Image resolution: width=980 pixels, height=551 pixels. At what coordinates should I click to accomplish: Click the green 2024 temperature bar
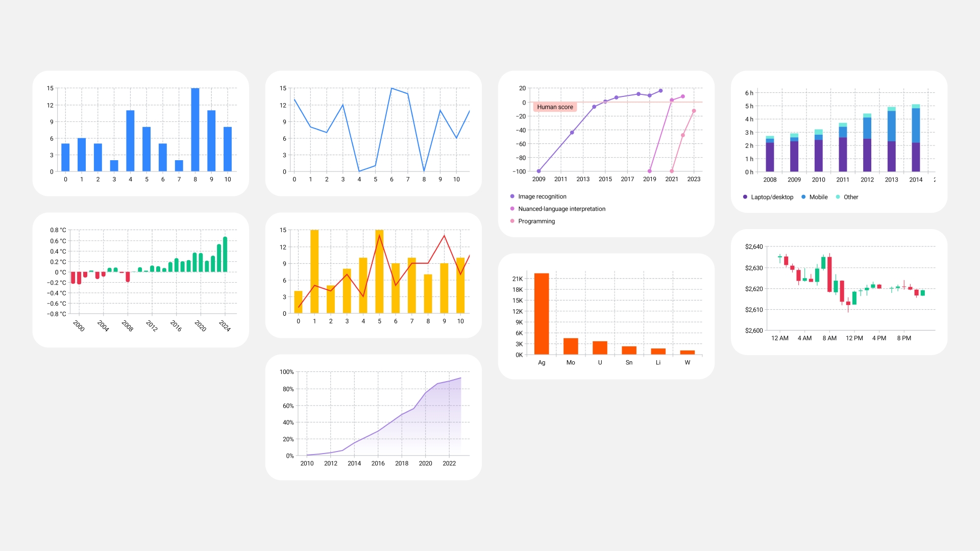pyautogui.click(x=225, y=254)
